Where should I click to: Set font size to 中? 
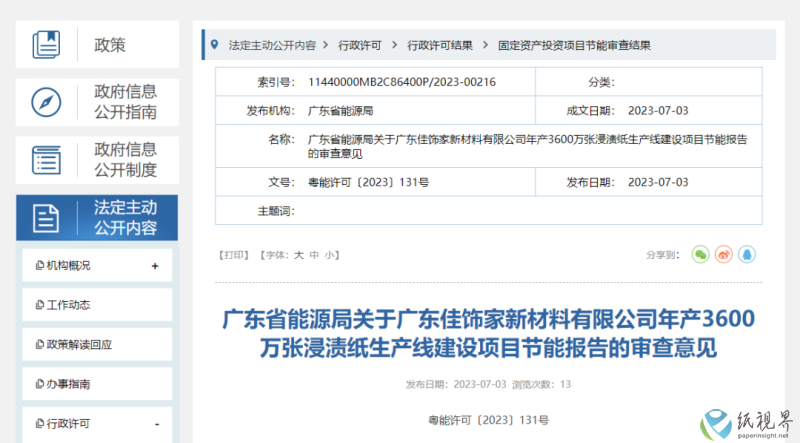tap(314, 255)
